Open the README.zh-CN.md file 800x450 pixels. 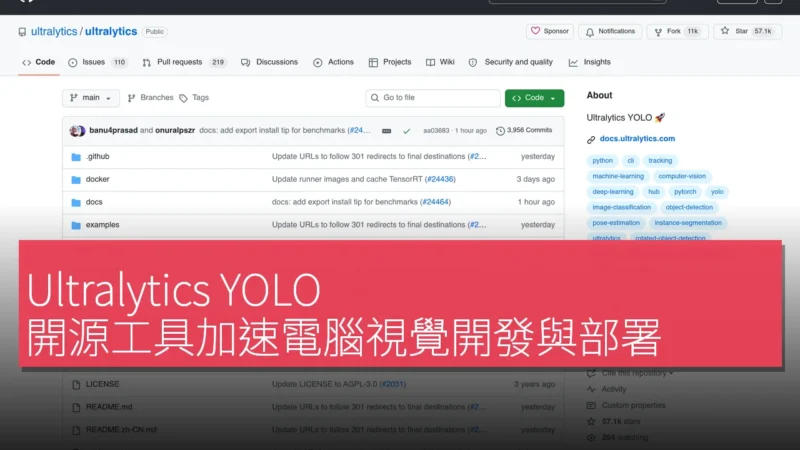pos(121,430)
